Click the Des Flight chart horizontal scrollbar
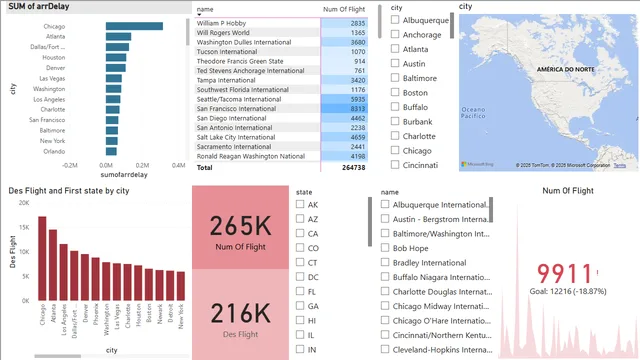640x360 pixels. coord(58,356)
